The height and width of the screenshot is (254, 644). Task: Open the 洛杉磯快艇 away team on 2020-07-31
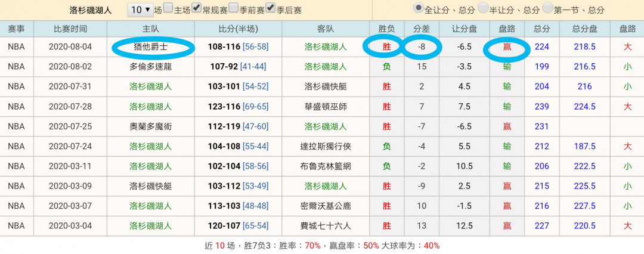326,86
